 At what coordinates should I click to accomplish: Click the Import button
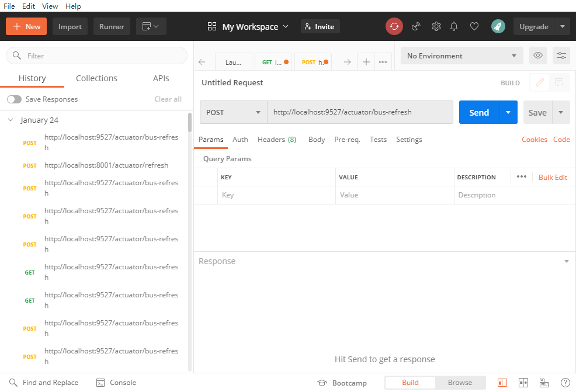click(70, 26)
